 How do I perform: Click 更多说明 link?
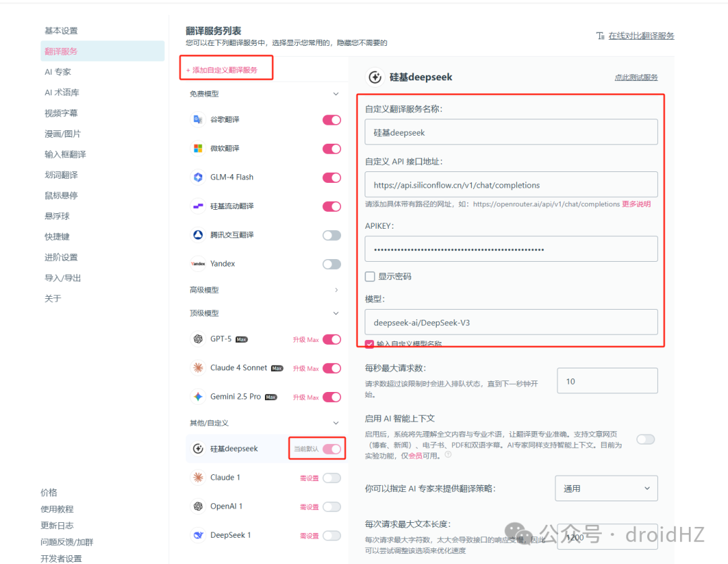click(636, 204)
